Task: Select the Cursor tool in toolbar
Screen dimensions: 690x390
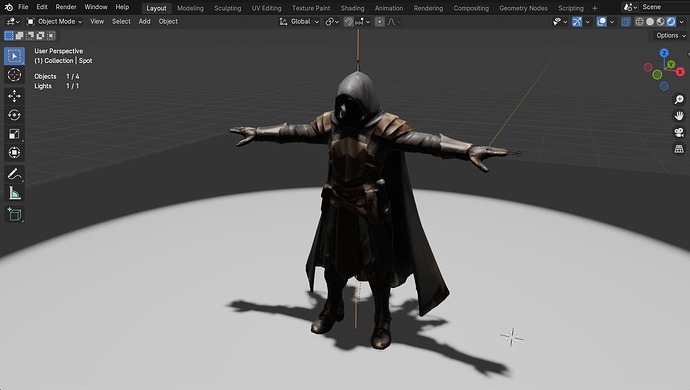Action: [x=14, y=75]
